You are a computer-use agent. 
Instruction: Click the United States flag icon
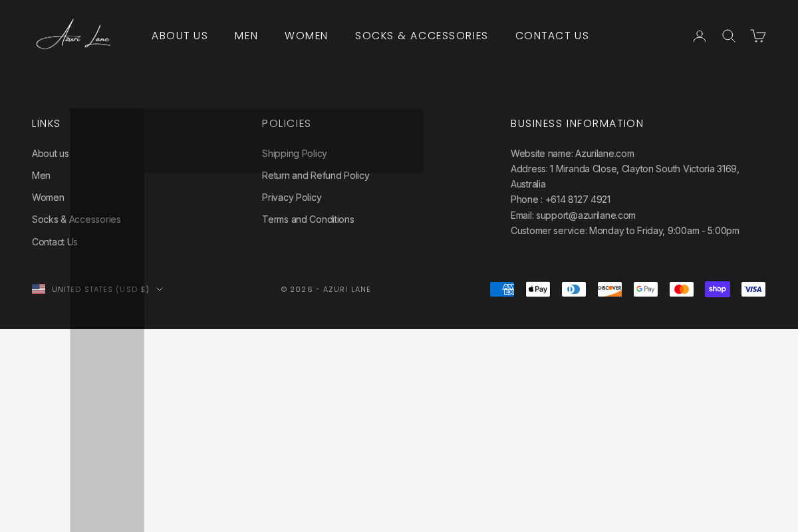pos(39,289)
